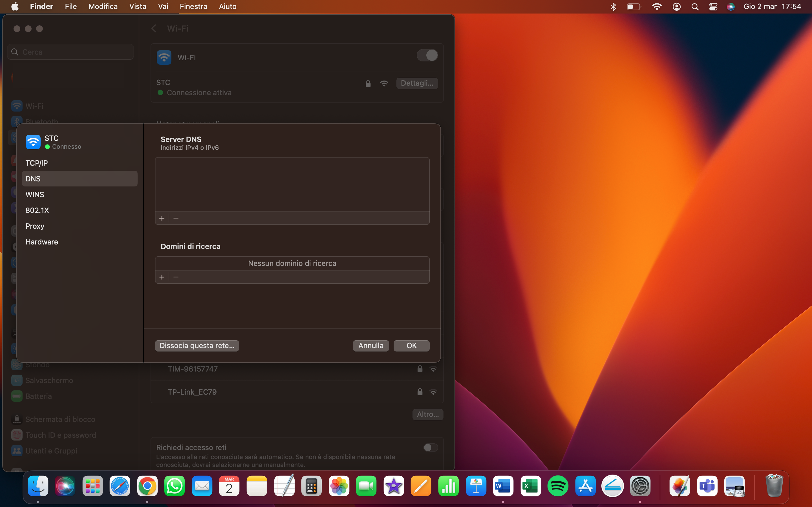Open the Altro... network list
The height and width of the screenshot is (507, 812).
coord(427,414)
